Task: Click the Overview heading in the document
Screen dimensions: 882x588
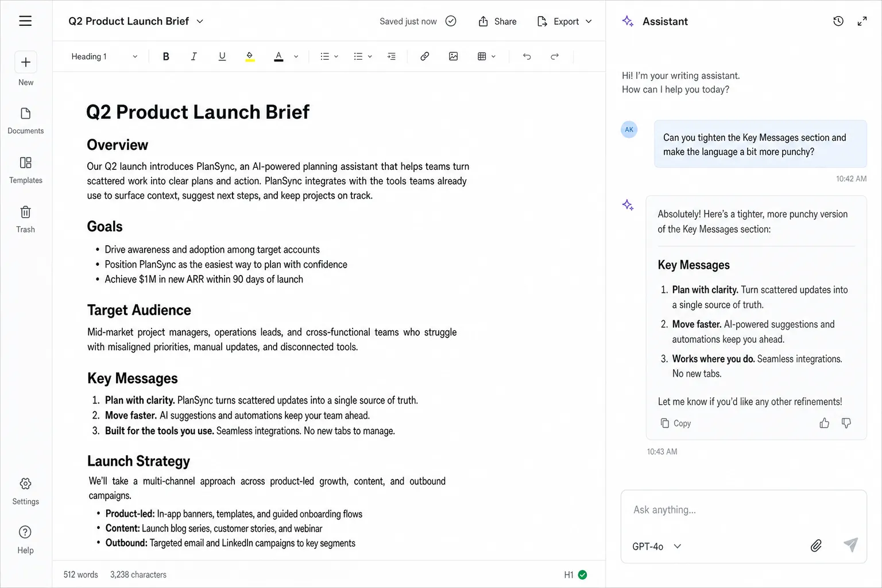Action: click(x=118, y=145)
